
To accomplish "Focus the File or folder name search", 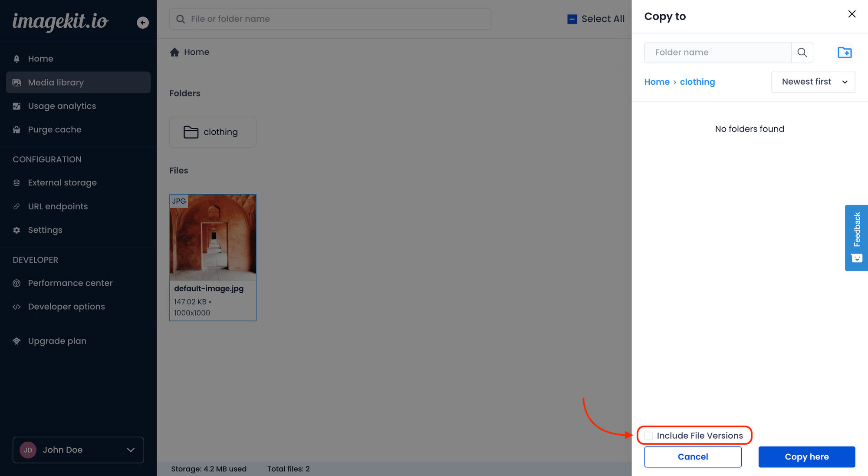I will point(330,19).
